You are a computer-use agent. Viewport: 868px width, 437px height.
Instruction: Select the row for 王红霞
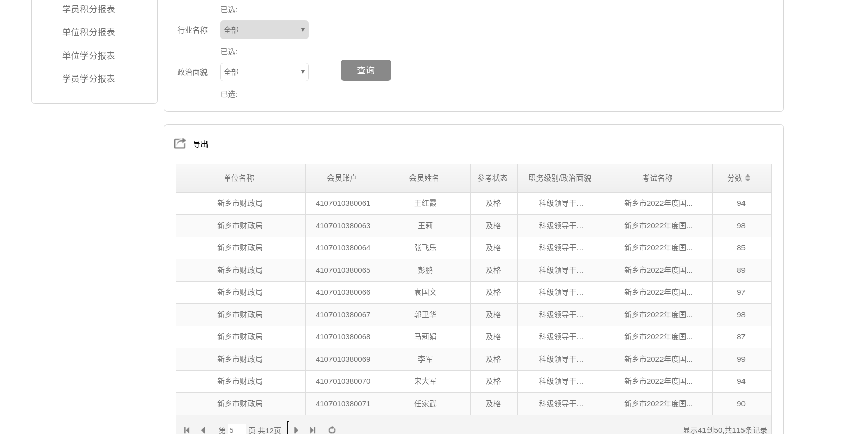pyautogui.click(x=425, y=203)
